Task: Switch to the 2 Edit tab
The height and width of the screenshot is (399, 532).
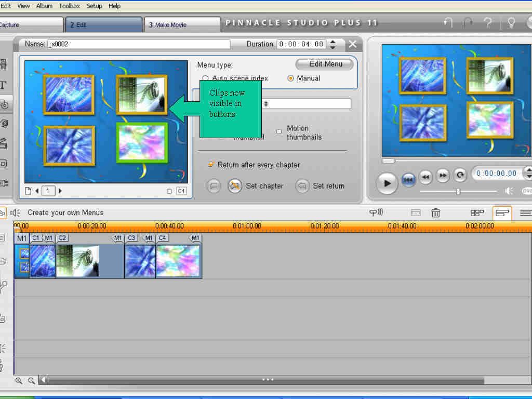Action: 104,25
